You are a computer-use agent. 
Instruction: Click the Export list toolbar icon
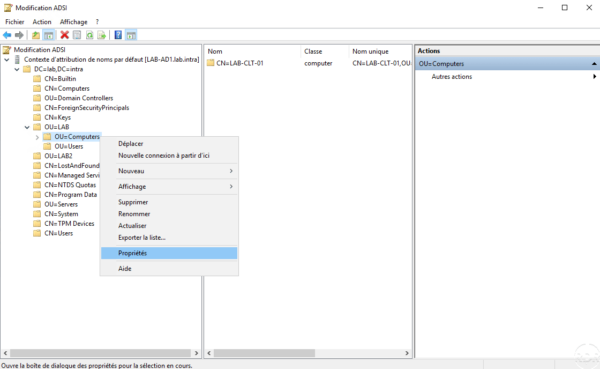tap(101, 35)
